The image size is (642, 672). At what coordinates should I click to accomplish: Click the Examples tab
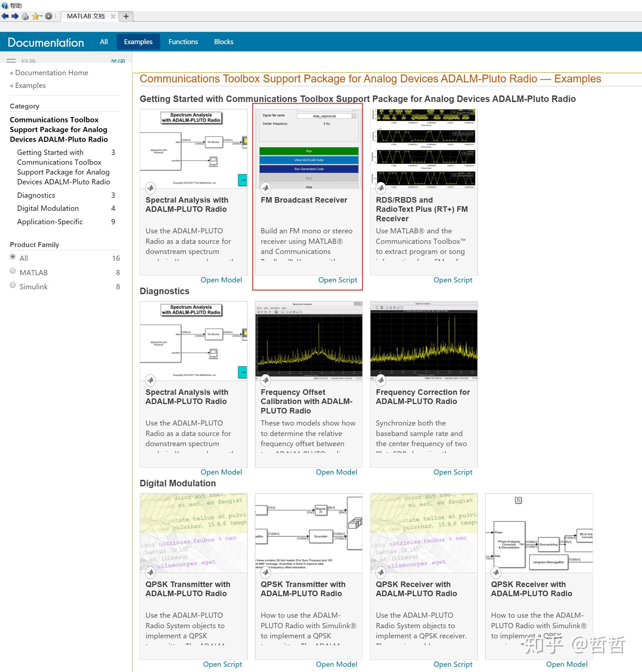click(x=138, y=42)
